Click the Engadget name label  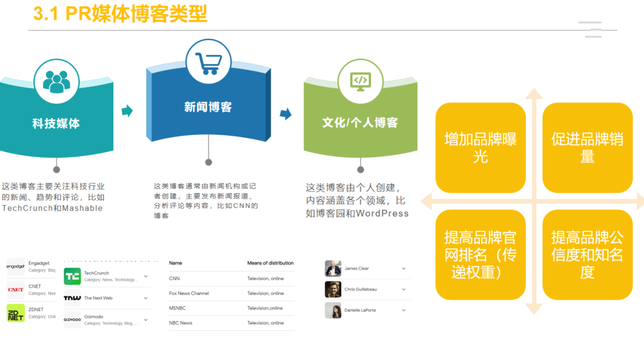(x=39, y=263)
